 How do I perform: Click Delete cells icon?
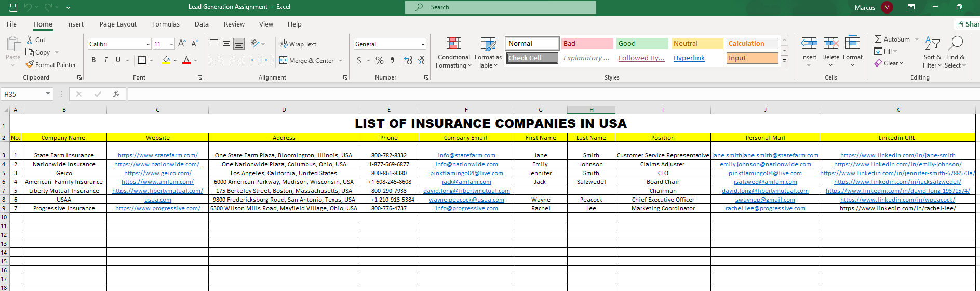point(831,44)
